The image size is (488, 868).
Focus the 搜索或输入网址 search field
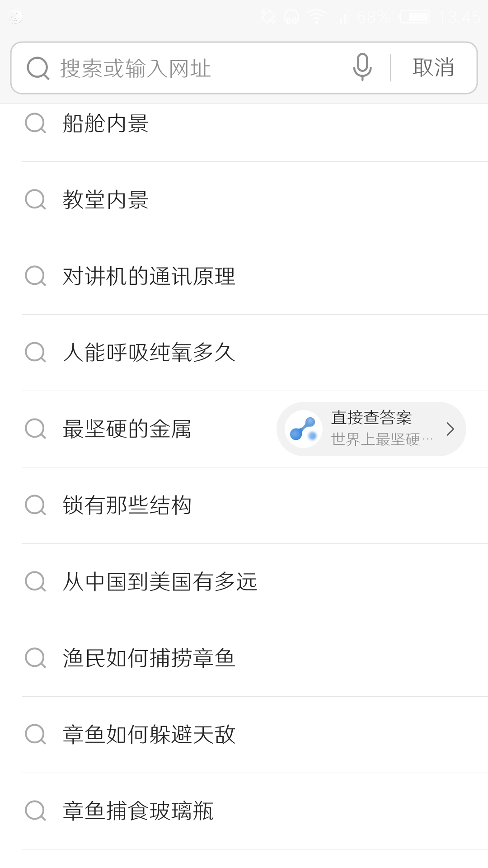tap(199, 68)
